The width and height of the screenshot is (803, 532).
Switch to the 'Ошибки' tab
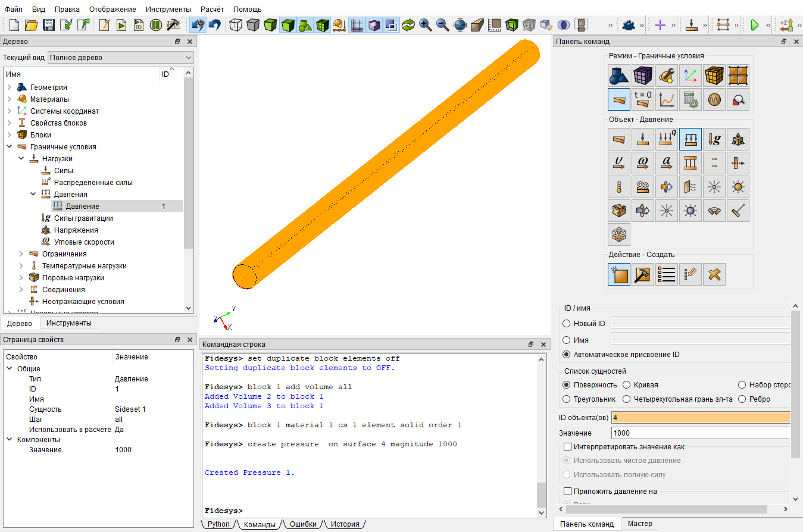pos(303,524)
